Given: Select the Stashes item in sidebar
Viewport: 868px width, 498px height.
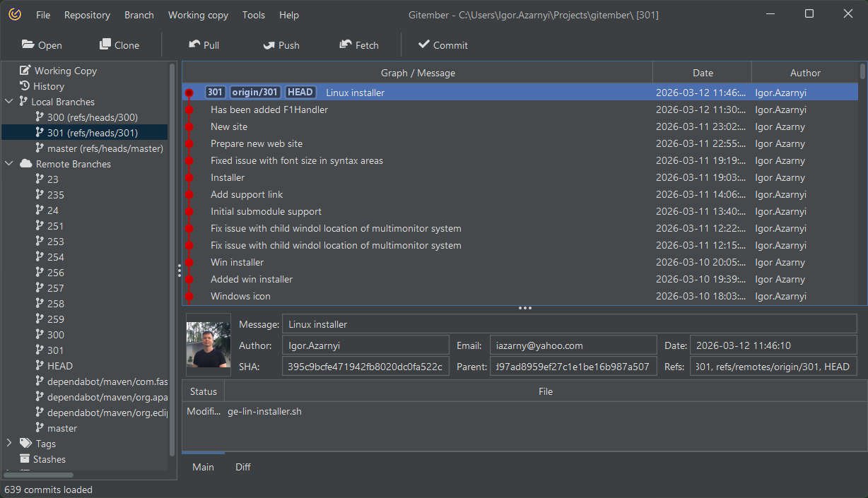Looking at the screenshot, I should pyautogui.click(x=49, y=459).
